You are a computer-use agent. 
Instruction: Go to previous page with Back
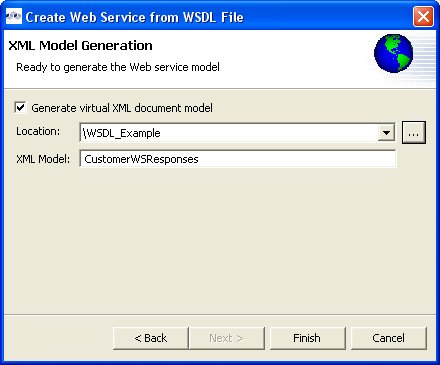tap(151, 338)
